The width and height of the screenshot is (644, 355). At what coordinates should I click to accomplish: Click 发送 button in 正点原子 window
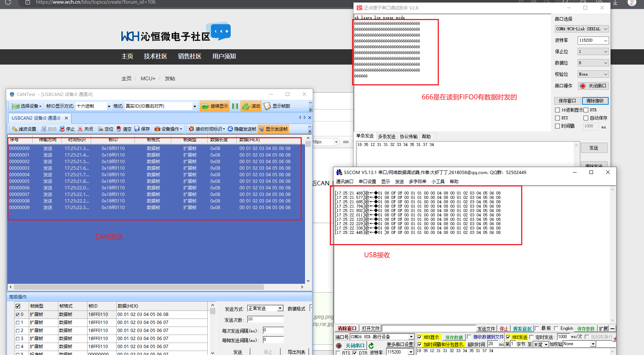coord(594,148)
